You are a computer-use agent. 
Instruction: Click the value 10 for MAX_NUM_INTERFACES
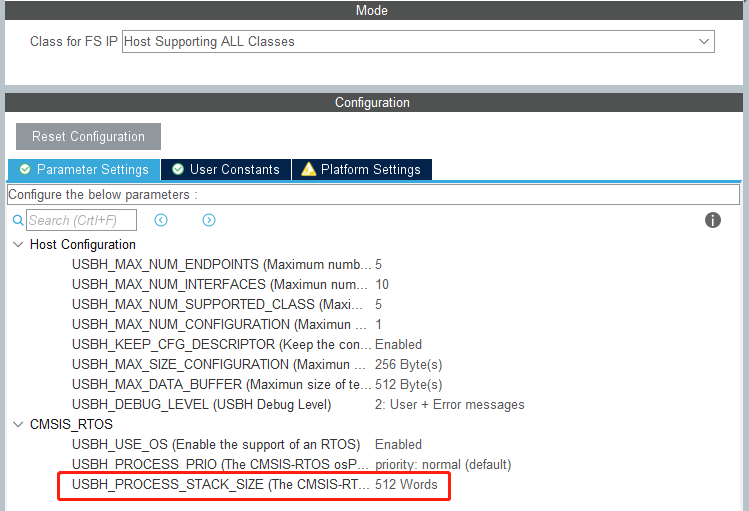point(382,285)
